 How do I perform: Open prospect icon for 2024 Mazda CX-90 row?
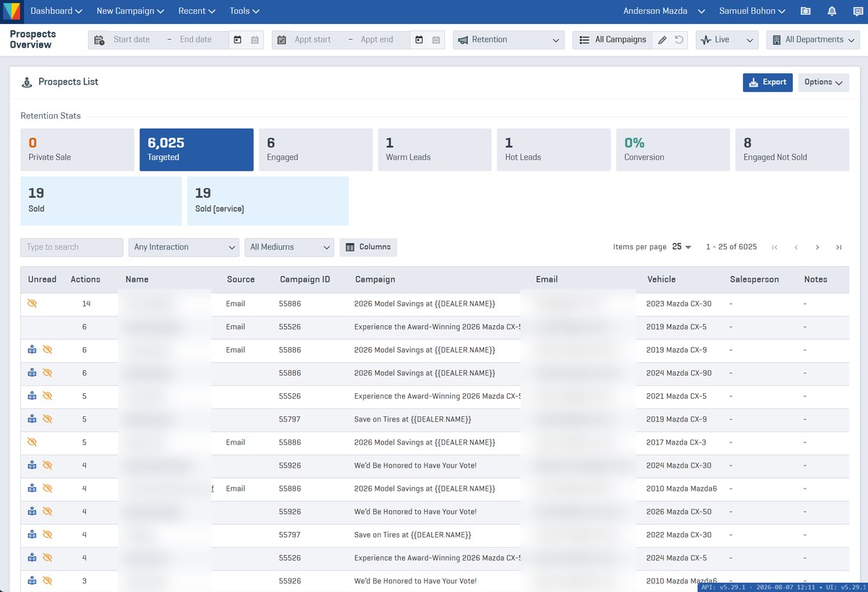32,373
